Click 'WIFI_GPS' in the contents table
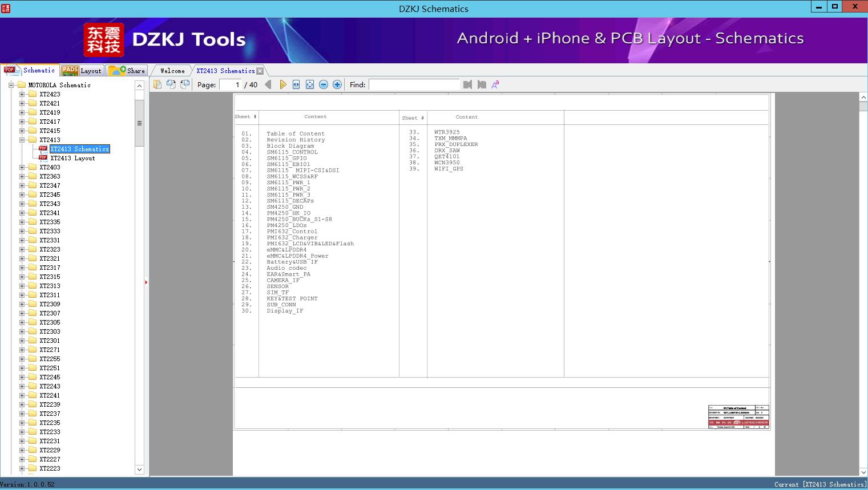The width and height of the screenshot is (868, 490). pyautogui.click(x=449, y=169)
